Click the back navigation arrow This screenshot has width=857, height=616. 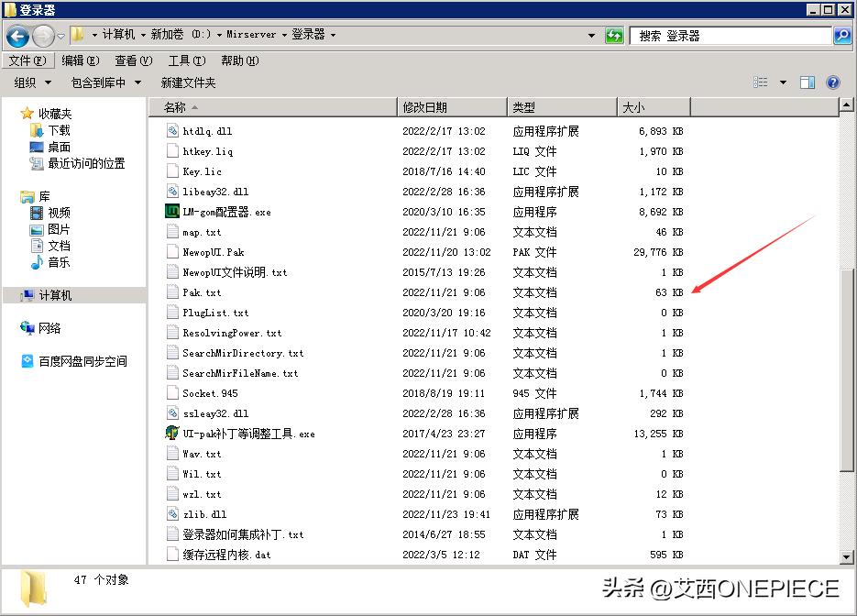pyautogui.click(x=19, y=35)
